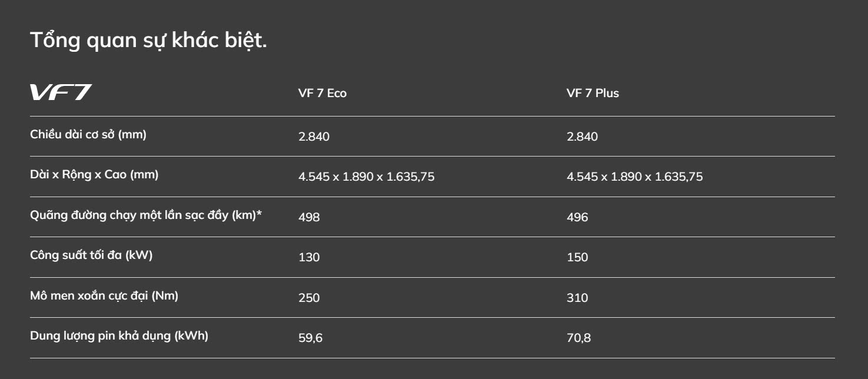Click the Eco torque value 250

point(309,298)
